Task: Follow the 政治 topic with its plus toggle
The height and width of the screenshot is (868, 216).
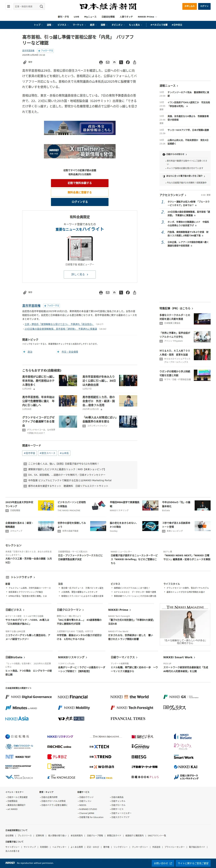Action: (x=24, y=352)
